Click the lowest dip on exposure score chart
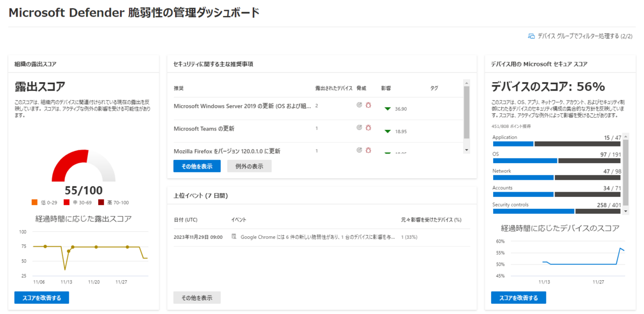The image size is (644, 314). pyautogui.click(x=65, y=269)
